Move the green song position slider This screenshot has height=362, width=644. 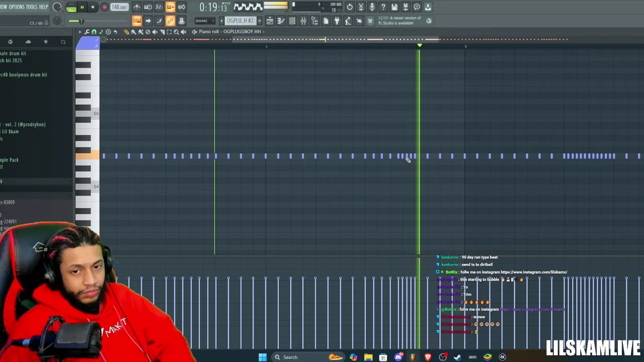[x=81, y=21]
